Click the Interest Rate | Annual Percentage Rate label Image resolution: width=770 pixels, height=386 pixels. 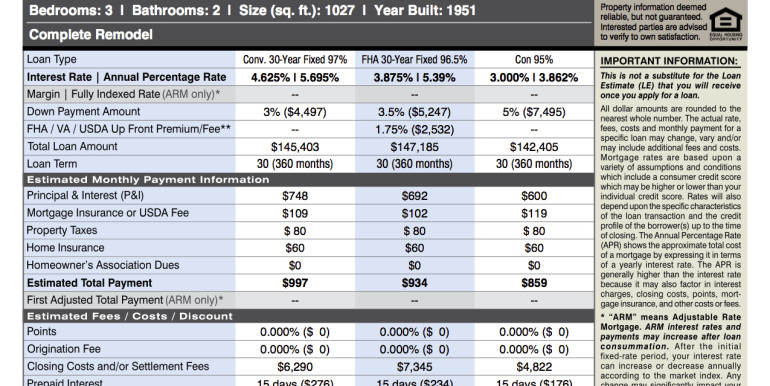[x=126, y=77]
